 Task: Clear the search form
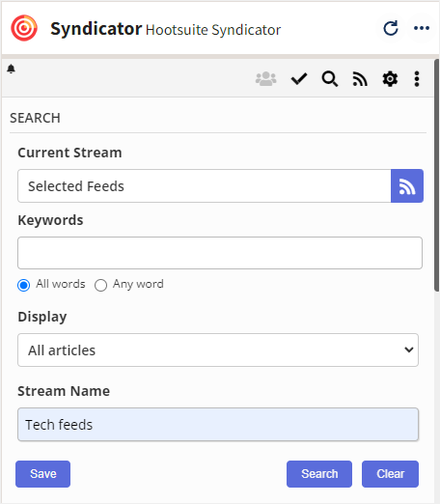[x=390, y=474]
